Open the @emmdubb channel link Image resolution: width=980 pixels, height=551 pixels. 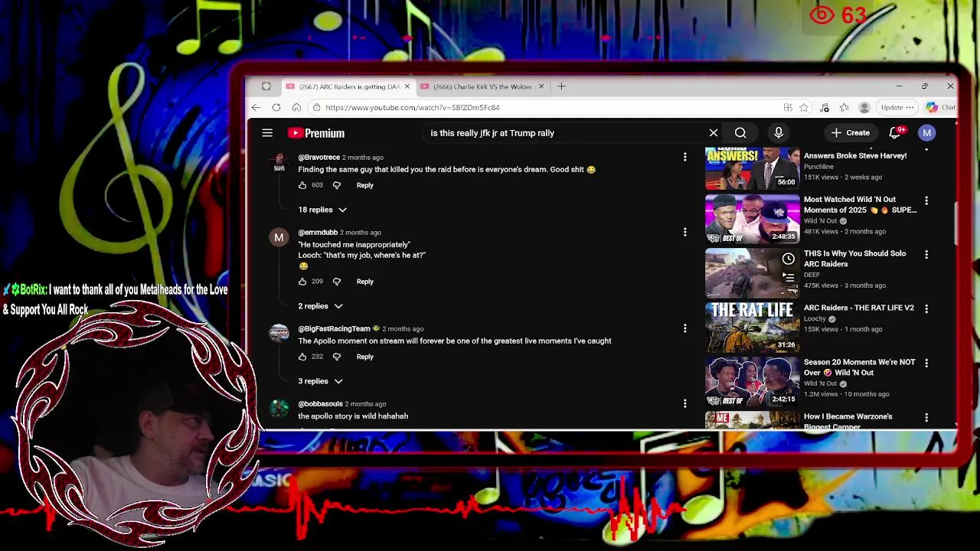[318, 233]
